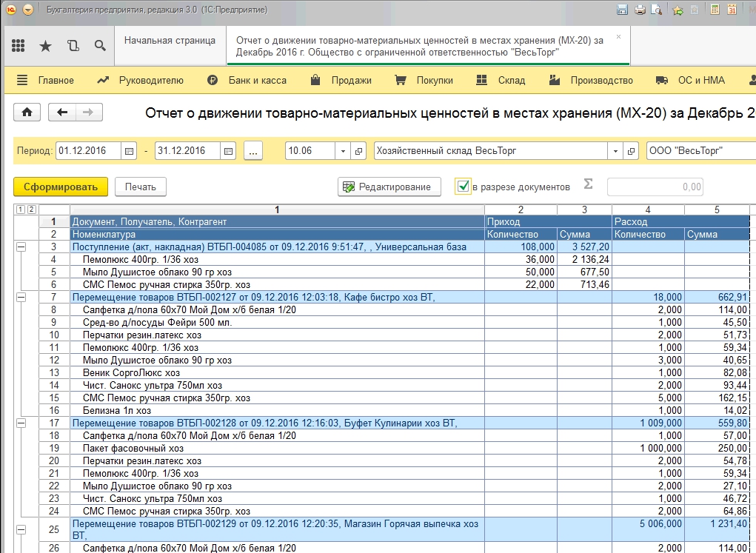Image resolution: width=756 pixels, height=553 pixels.
Task: Show grouping level 2
Action: pyautogui.click(x=31, y=210)
